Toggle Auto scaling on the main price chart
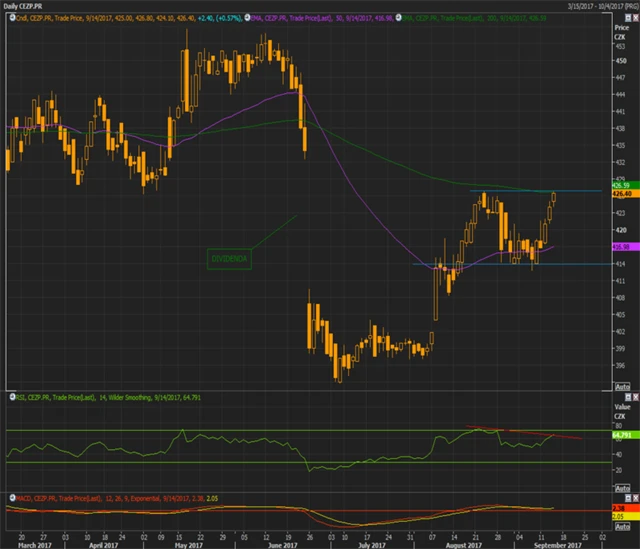The image size is (640, 549). [620, 386]
